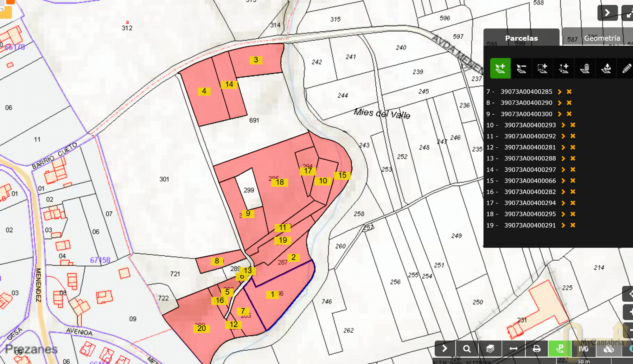This screenshot has height=364, width=633.
Task: Delete parcel 39073A00400291 with its X
Action: pyautogui.click(x=573, y=225)
